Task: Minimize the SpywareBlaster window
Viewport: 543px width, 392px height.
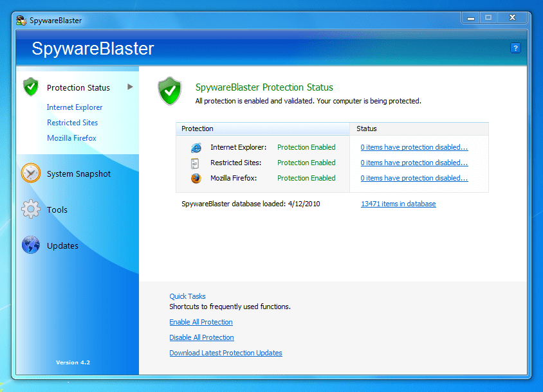Action: (471, 18)
